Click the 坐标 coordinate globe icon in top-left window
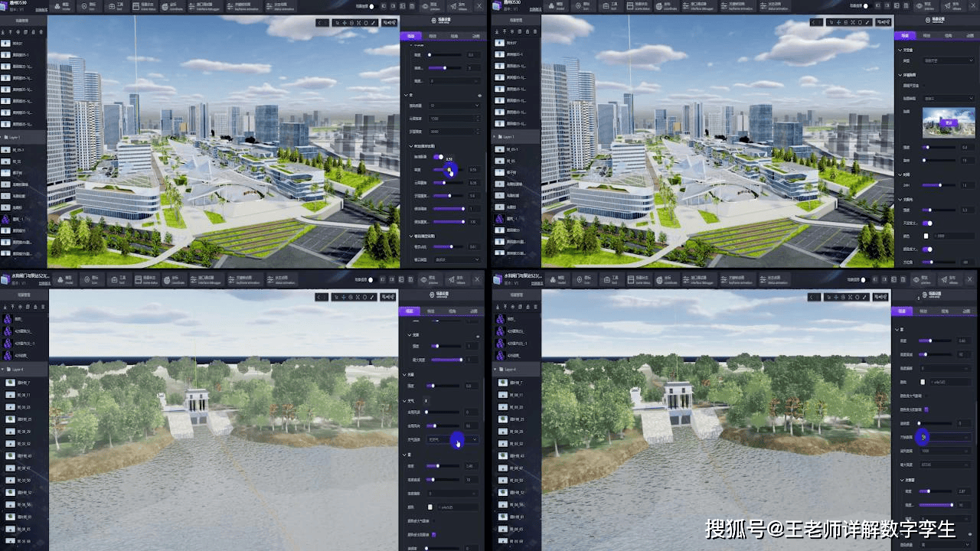 165,6
